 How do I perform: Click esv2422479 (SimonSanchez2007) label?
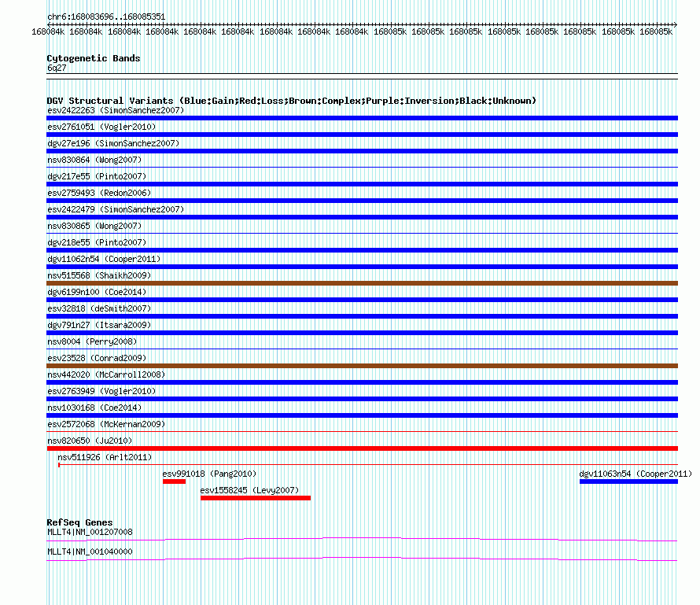tap(116, 209)
